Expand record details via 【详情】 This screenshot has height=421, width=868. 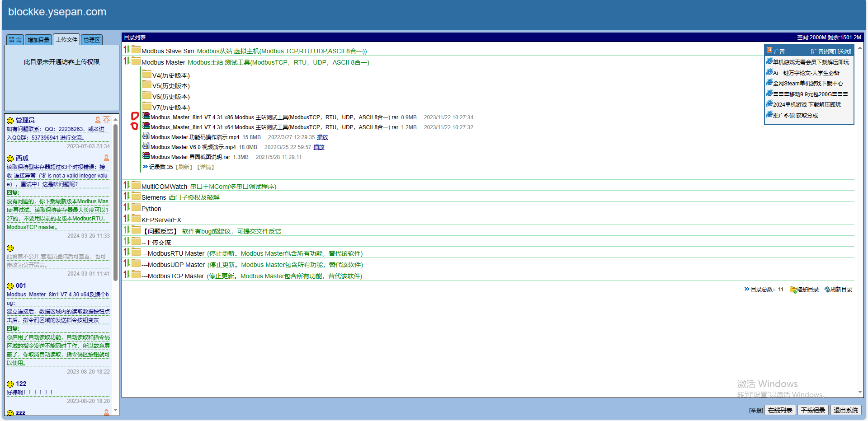(x=206, y=167)
